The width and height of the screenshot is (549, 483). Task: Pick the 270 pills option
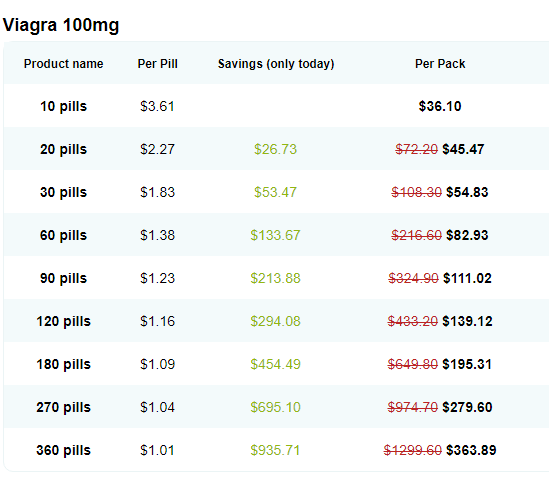point(63,408)
